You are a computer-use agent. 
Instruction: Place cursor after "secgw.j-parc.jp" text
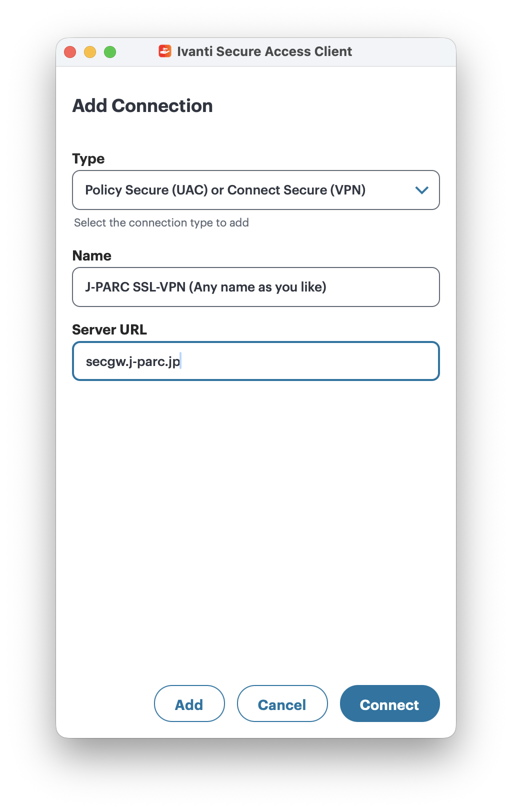(180, 361)
